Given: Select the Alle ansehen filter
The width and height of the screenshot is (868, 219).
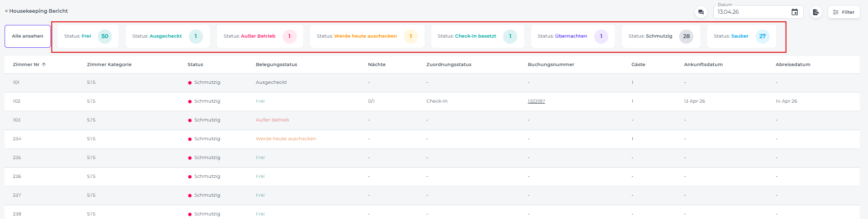Looking at the screenshot, I should (27, 36).
